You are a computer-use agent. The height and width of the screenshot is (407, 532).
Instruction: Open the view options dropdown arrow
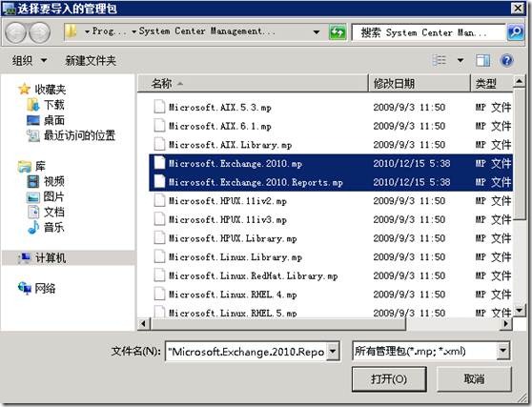coord(460,60)
